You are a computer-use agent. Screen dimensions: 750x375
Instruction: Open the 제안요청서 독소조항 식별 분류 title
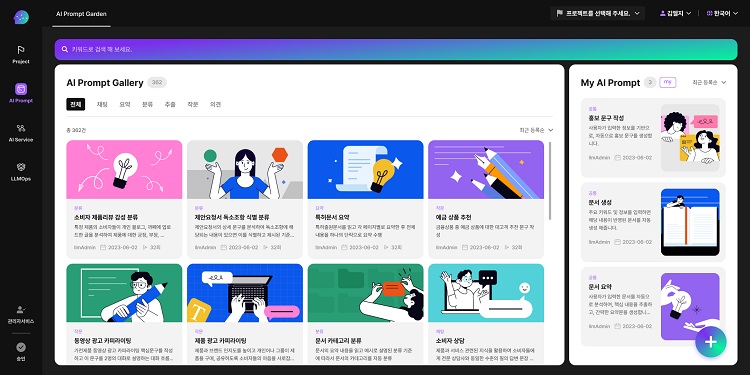click(x=232, y=217)
